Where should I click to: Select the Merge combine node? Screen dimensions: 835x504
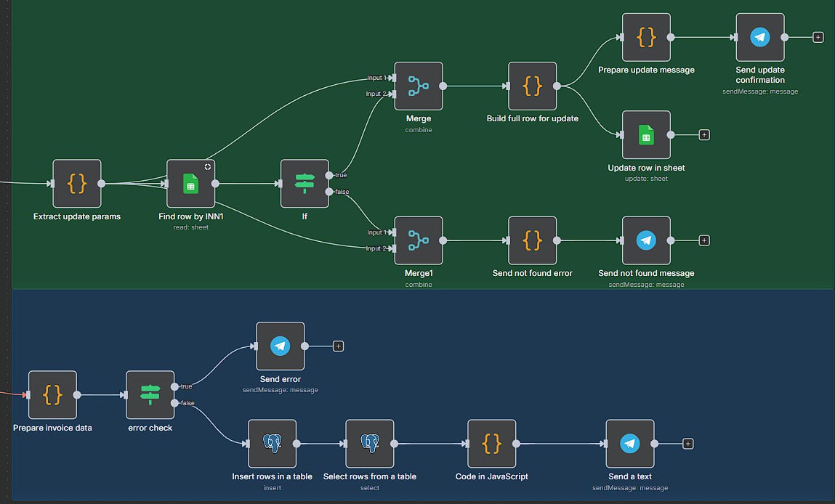(419, 86)
